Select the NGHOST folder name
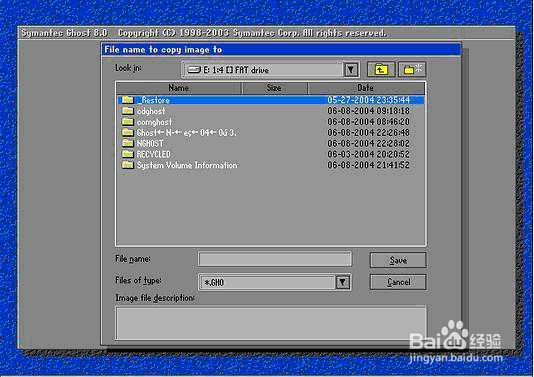 [x=150, y=143]
